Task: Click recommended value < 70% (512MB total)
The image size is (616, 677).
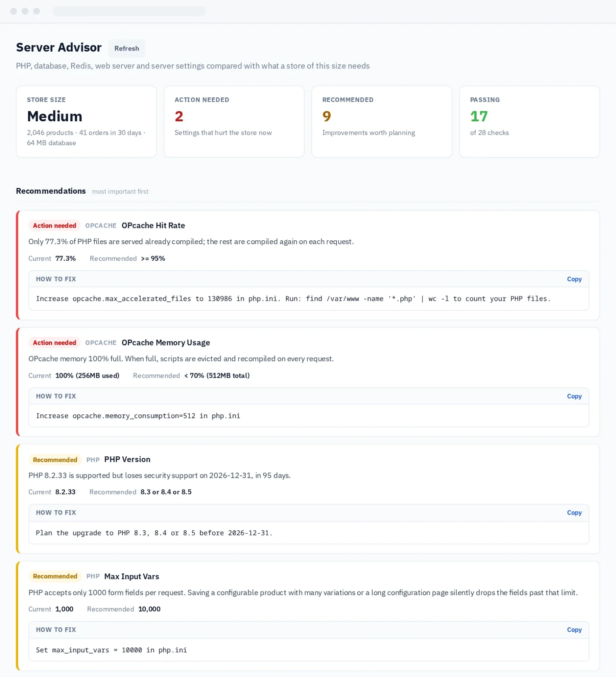Action: pyautogui.click(x=217, y=375)
